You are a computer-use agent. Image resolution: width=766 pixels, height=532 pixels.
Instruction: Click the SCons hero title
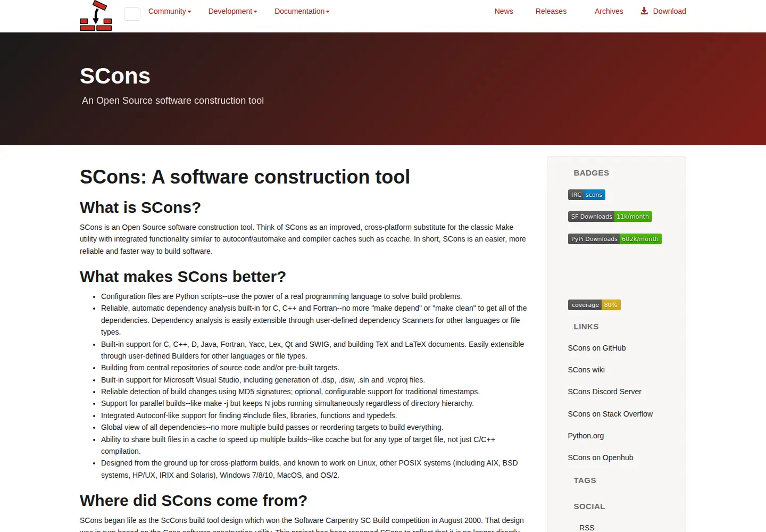pyautogui.click(x=115, y=76)
